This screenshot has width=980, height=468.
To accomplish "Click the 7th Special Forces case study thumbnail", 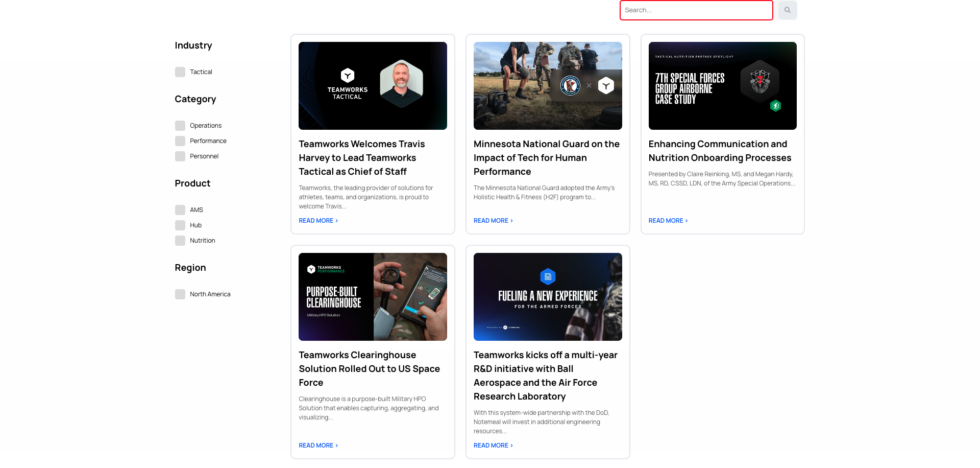I will [722, 85].
